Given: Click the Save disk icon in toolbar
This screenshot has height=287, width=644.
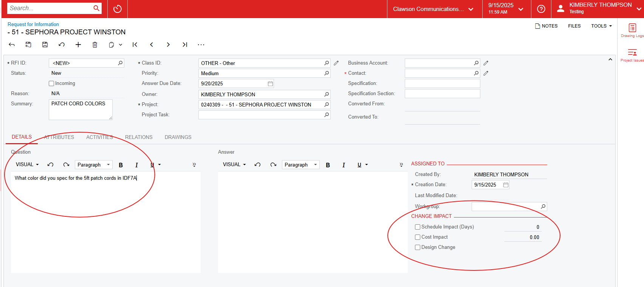Looking at the screenshot, I should pos(45,45).
